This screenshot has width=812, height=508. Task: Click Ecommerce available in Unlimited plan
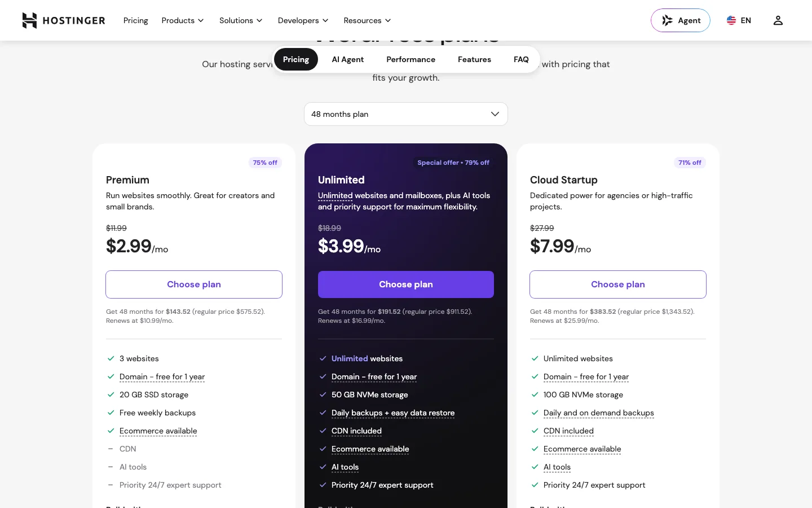(370, 449)
